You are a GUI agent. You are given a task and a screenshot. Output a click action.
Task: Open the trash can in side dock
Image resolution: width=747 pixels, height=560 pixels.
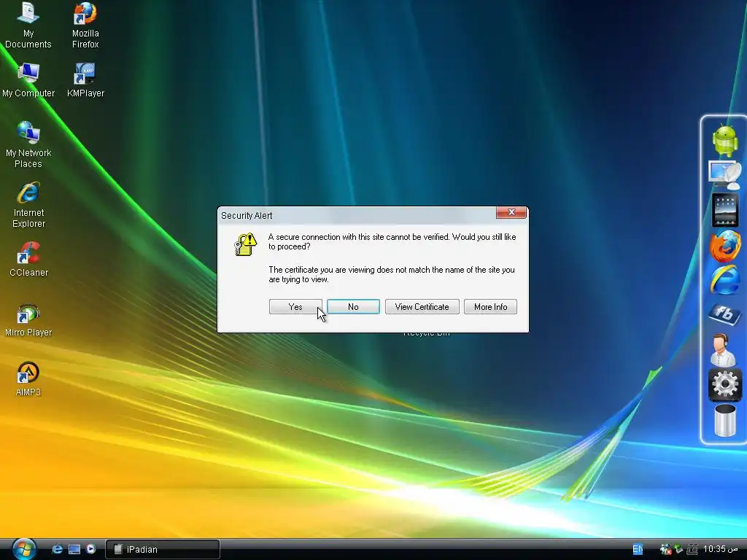coord(724,420)
